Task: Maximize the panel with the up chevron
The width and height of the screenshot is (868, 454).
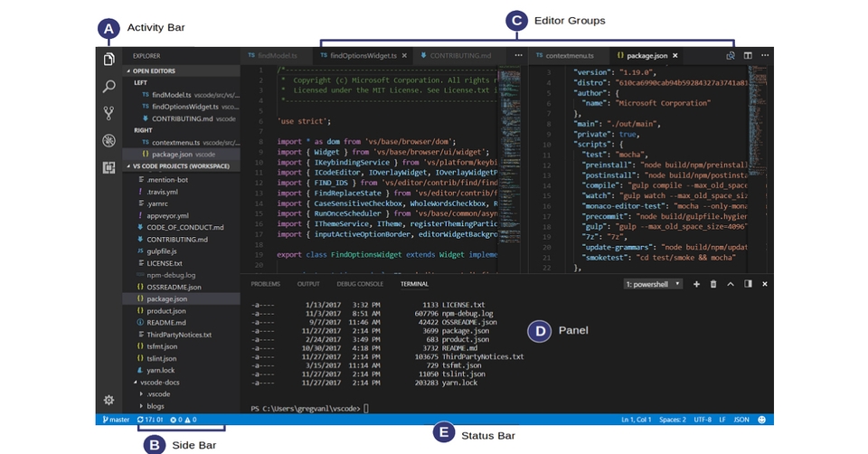Action: click(x=731, y=284)
